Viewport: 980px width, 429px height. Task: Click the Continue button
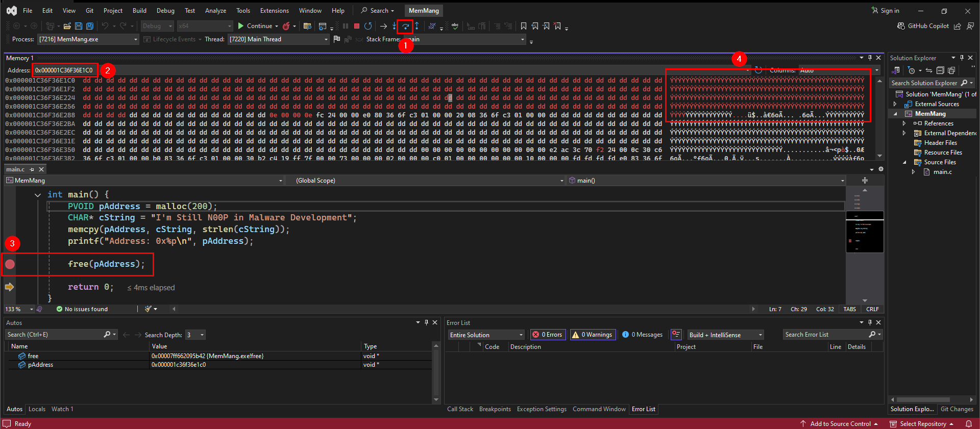pos(255,26)
